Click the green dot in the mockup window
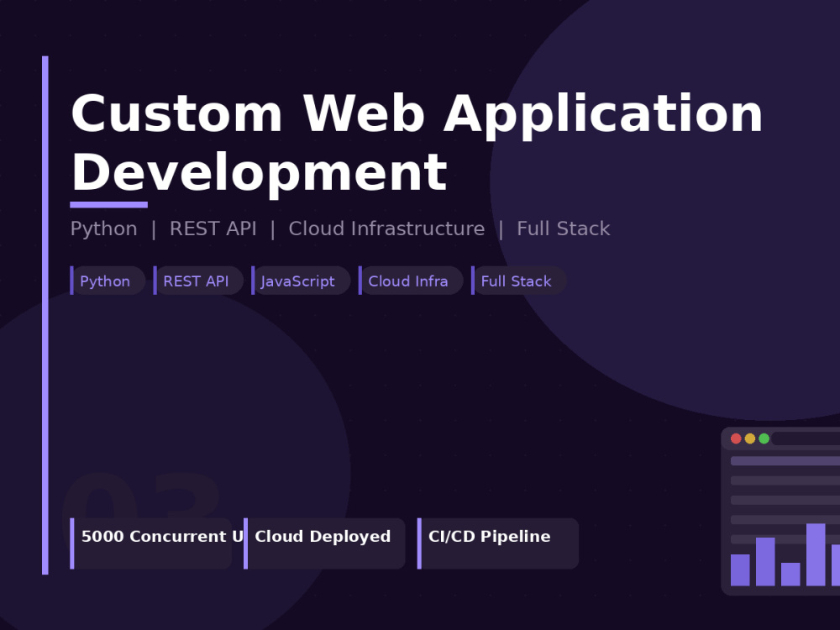This screenshot has width=840, height=630. (764, 438)
